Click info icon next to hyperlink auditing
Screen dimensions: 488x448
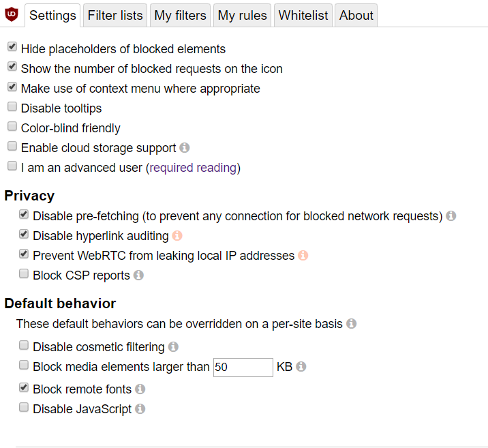pyautogui.click(x=177, y=236)
